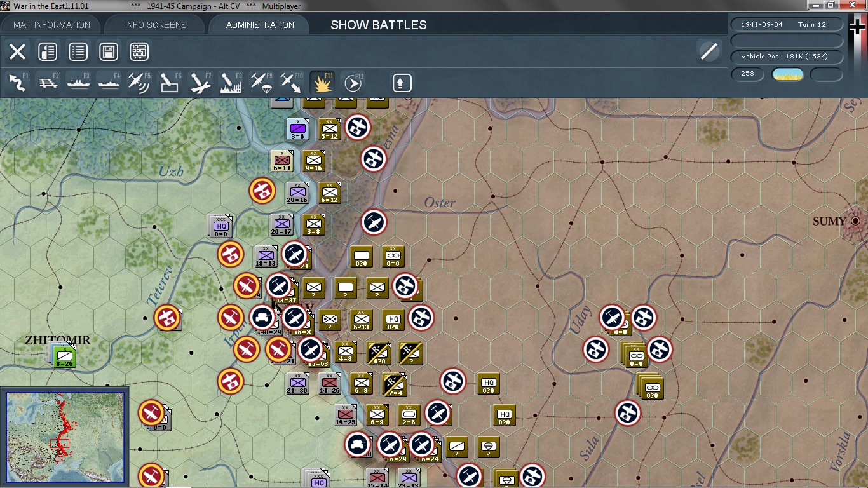Screen dimensions: 868x488
Task: Click the Oster river label
Action: (440, 203)
